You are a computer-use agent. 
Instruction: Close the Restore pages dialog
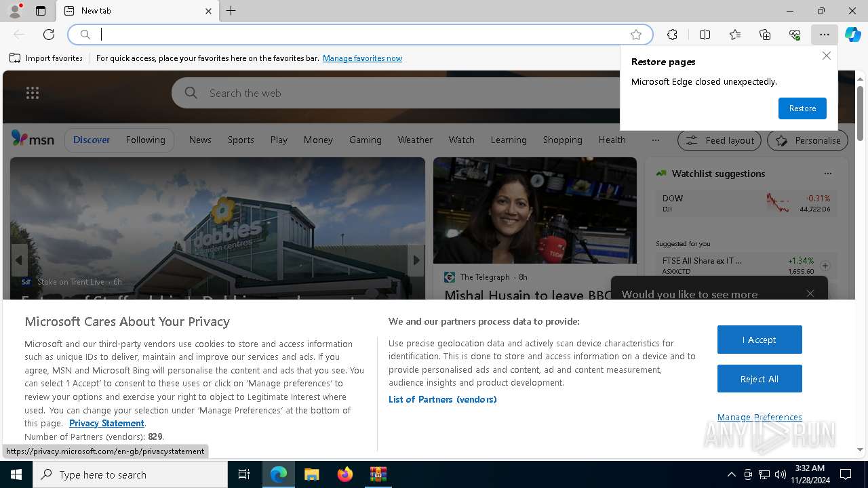click(826, 56)
